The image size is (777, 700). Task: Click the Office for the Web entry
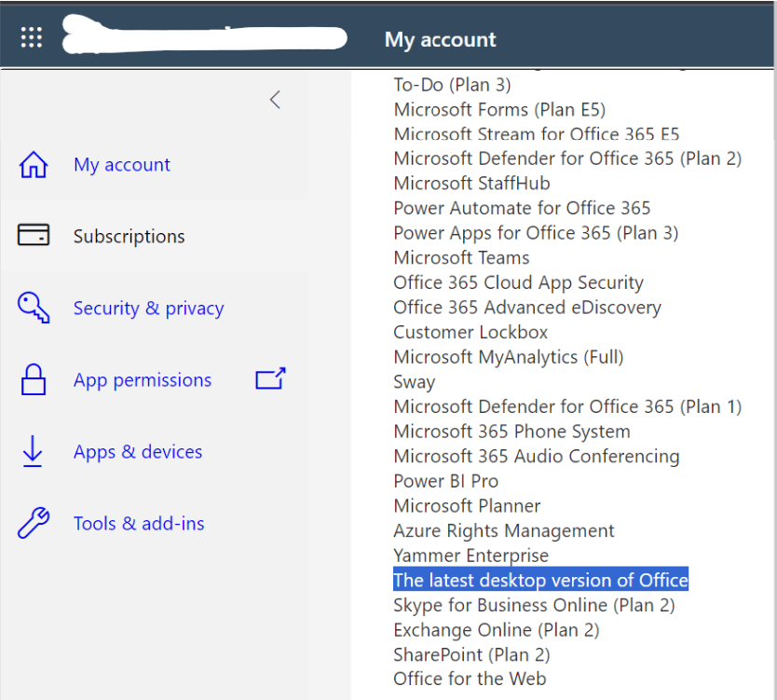[x=470, y=679]
